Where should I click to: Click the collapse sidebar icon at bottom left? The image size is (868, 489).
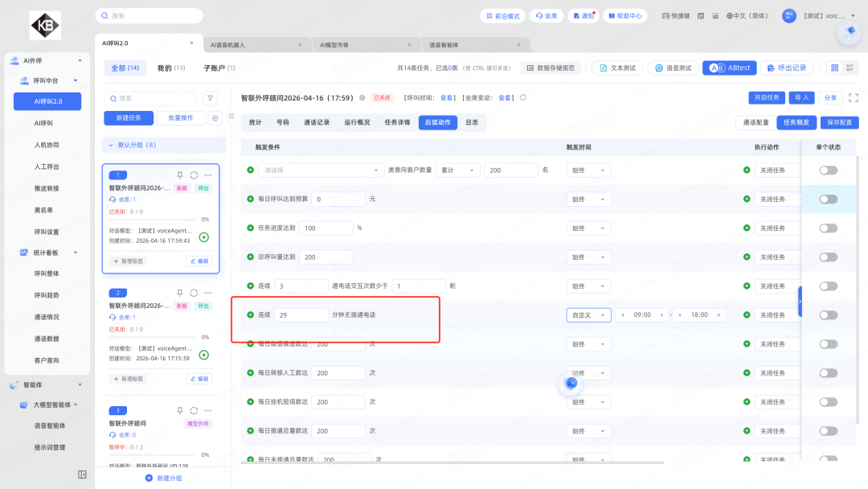(x=82, y=475)
